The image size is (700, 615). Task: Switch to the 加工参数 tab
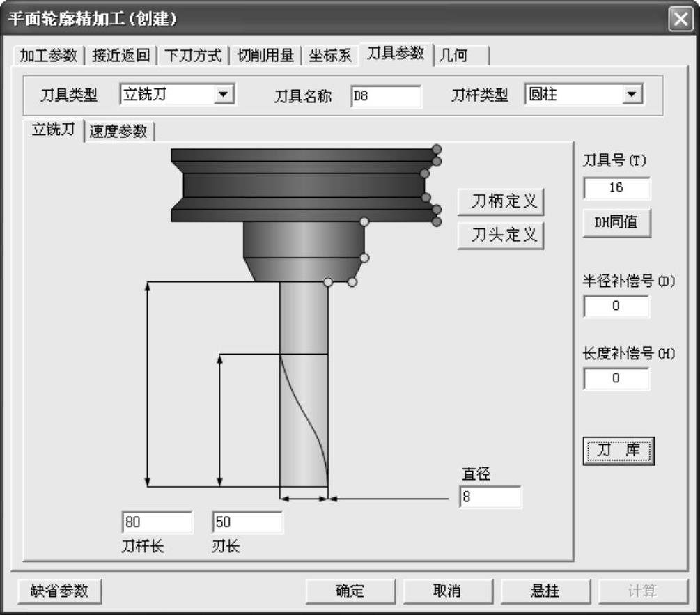pos(48,56)
